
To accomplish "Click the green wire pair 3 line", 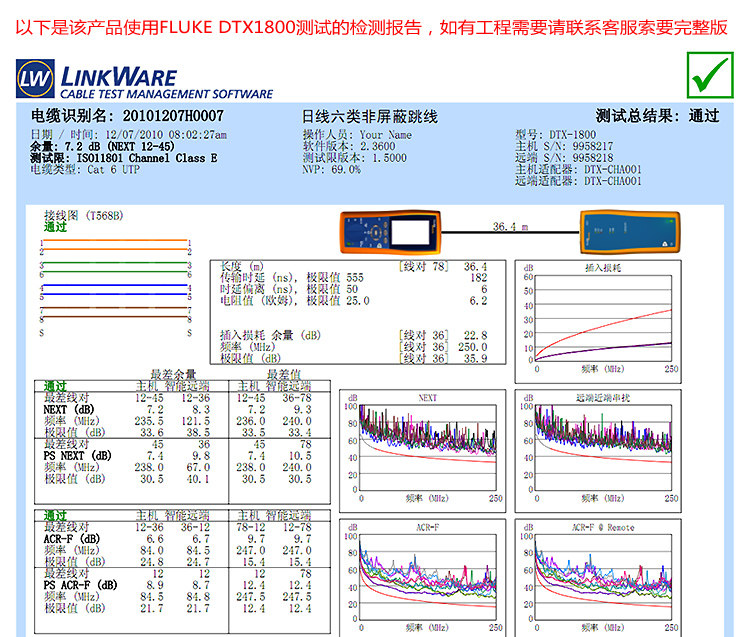I will 115,263.
